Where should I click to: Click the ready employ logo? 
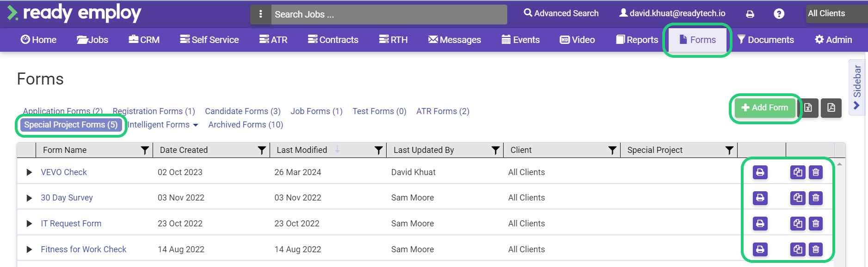[74, 13]
